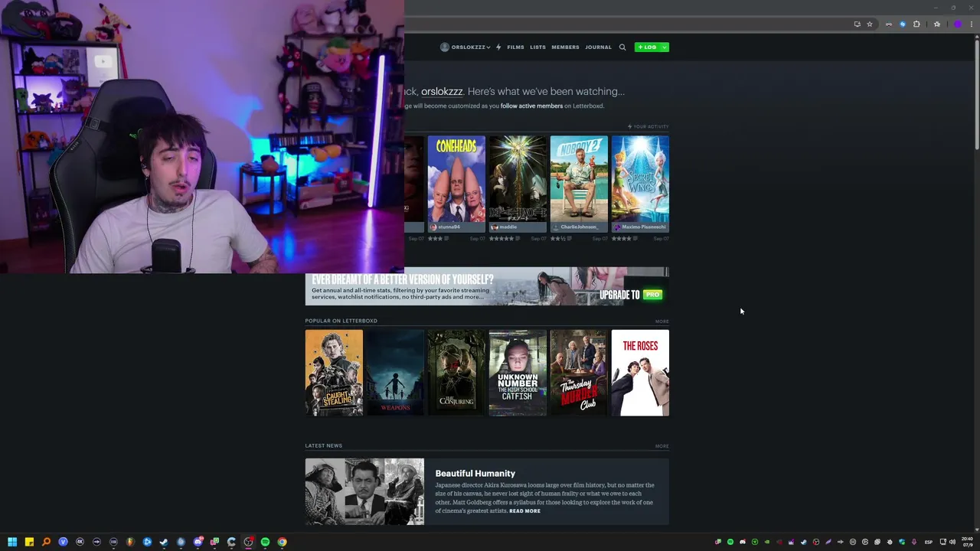Go to the JOURNAL menu

pyautogui.click(x=598, y=47)
